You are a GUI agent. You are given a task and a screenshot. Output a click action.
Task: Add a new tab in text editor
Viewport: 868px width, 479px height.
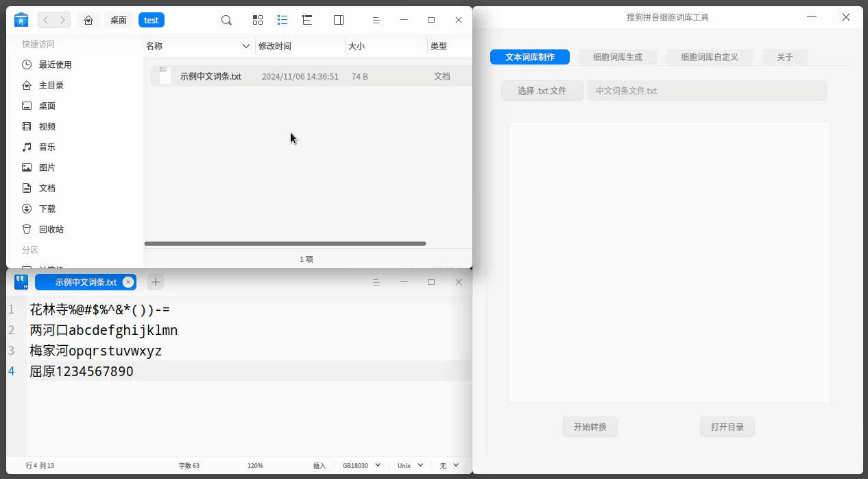(x=156, y=282)
